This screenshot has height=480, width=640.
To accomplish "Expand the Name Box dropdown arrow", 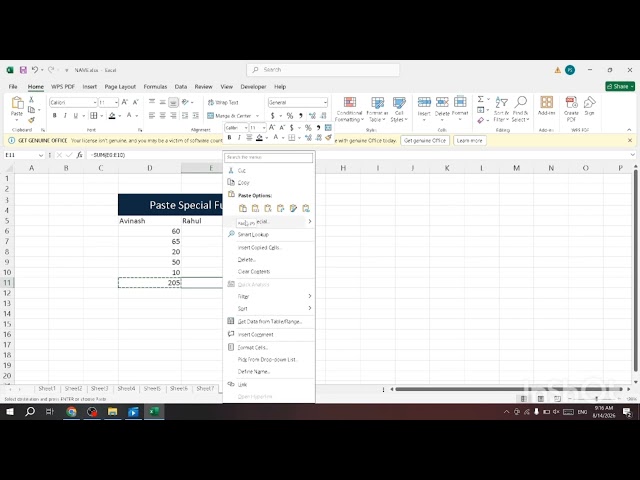I will point(40,155).
